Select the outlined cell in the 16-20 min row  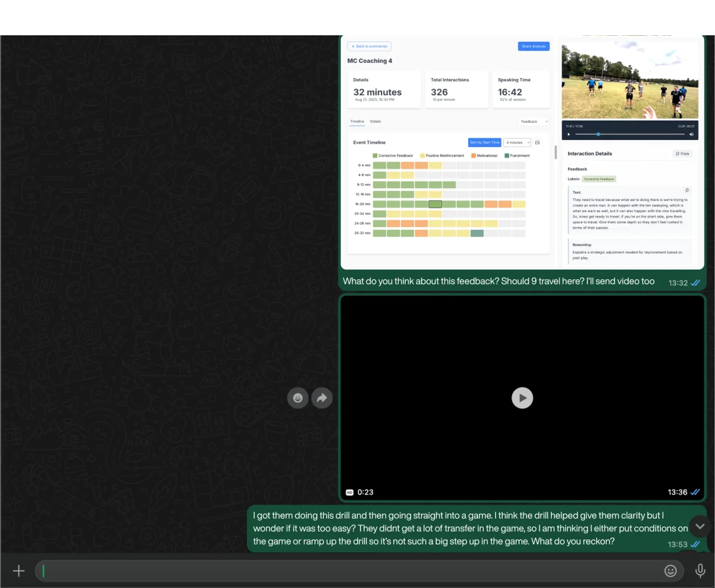click(x=435, y=204)
